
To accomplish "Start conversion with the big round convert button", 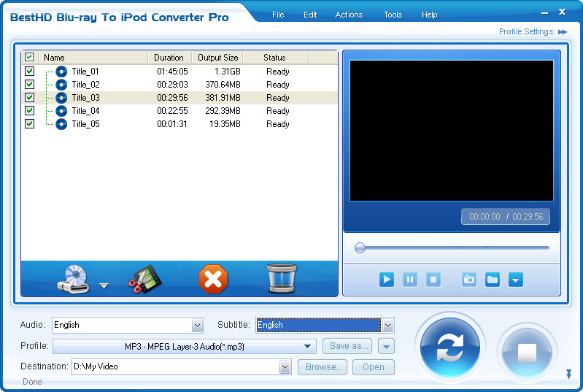I will [x=450, y=347].
